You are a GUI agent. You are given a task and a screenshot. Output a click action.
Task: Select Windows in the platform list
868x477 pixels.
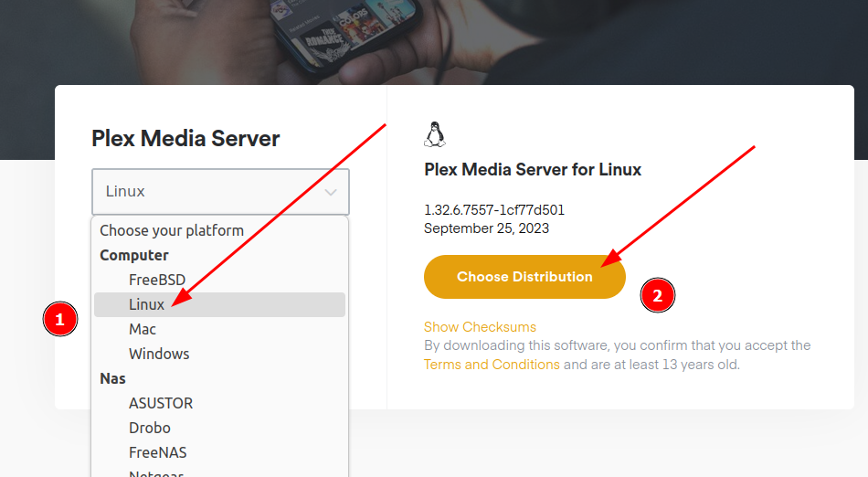[x=159, y=354]
